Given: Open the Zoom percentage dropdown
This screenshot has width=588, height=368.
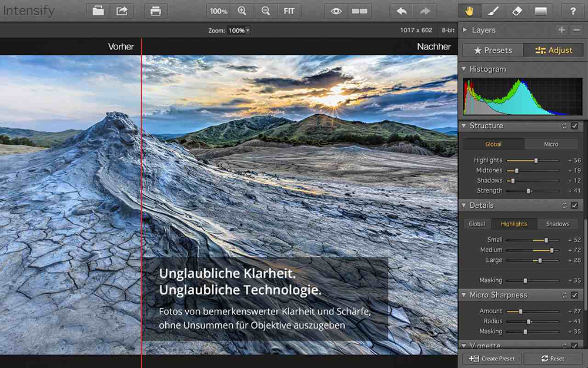Looking at the screenshot, I should point(239,31).
